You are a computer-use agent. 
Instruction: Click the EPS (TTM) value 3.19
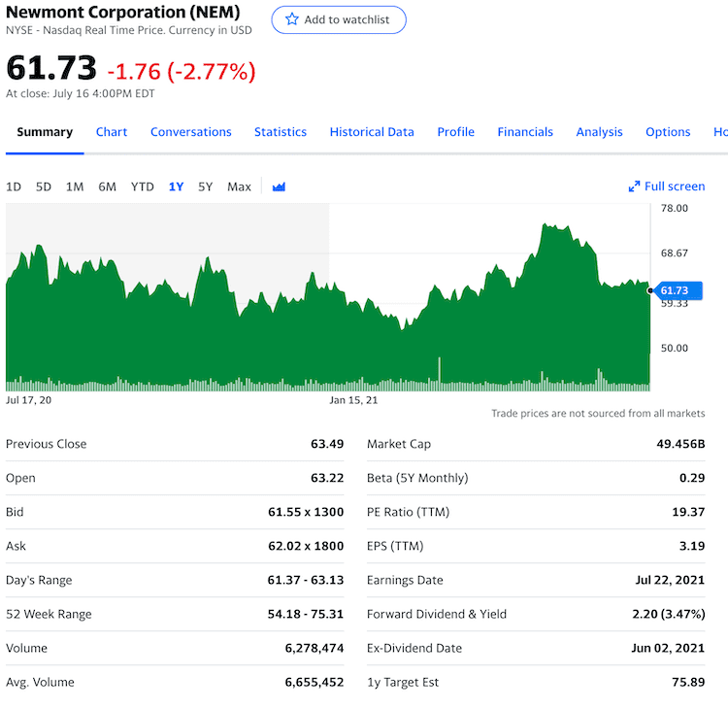click(x=692, y=546)
